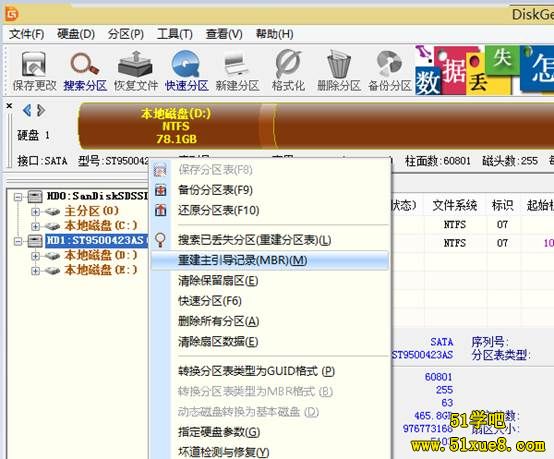Go to previous disk with left arrow
This screenshot has height=459, width=554.
point(27,111)
